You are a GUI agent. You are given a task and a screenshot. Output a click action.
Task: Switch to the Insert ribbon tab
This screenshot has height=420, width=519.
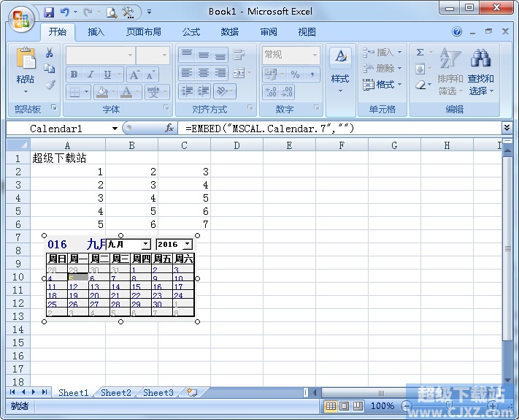[96, 32]
